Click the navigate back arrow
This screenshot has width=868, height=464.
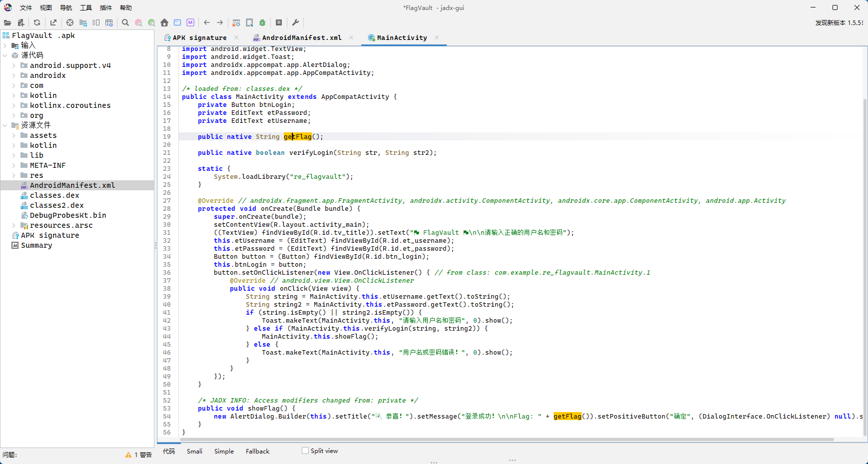click(207, 22)
